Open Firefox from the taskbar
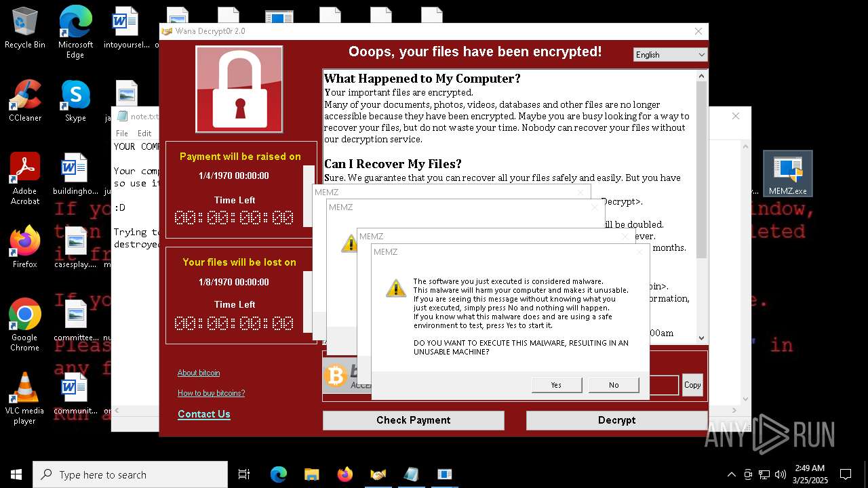This screenshot has height=488, width=868. (344, 474)
